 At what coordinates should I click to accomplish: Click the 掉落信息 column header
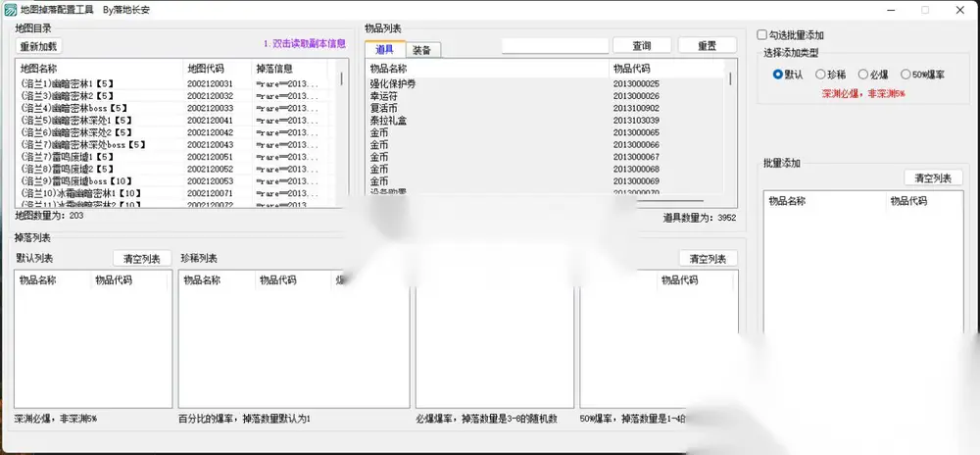289,69
